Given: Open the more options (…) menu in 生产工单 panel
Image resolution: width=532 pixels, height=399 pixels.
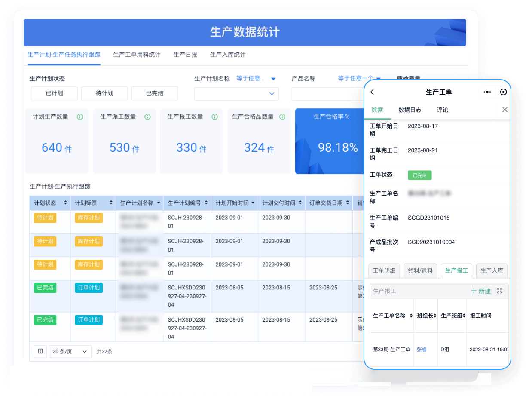Looking at the screenshot, I should click(487, 92).
